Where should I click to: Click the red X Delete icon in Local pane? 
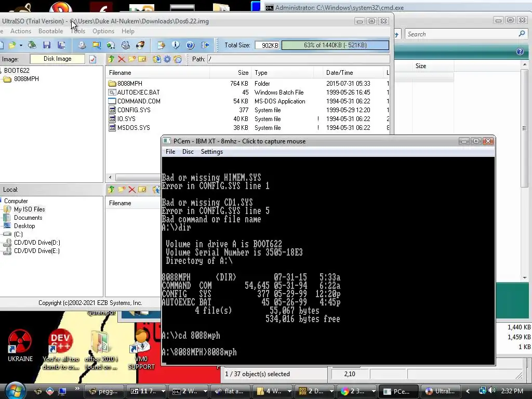(x=132, y=190)
